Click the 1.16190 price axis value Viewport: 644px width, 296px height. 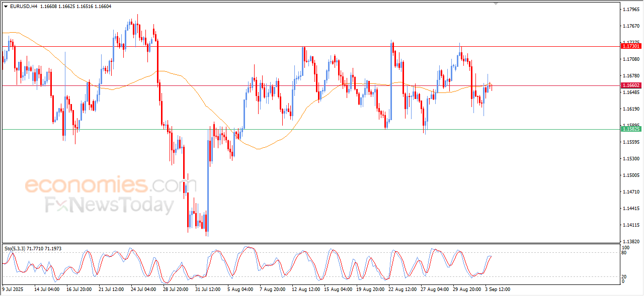pyautogui.click(x=631, y=109)
